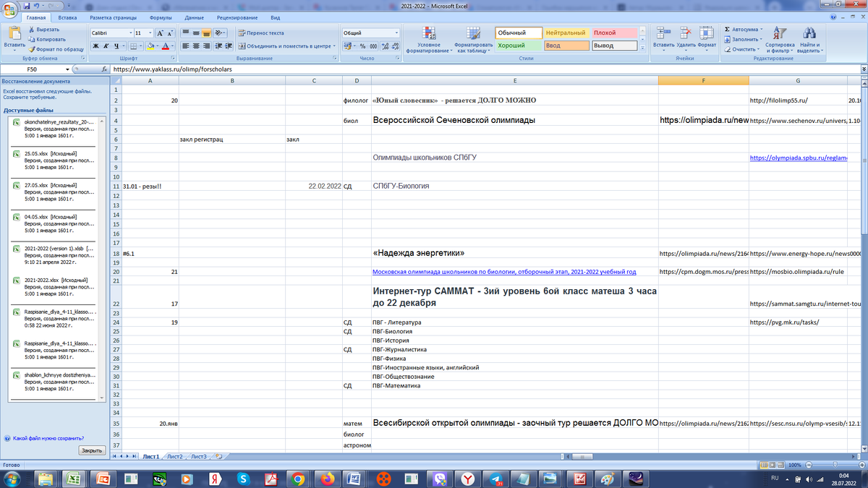
Task: Toggle bold formatting Ж
Action: 95,46
